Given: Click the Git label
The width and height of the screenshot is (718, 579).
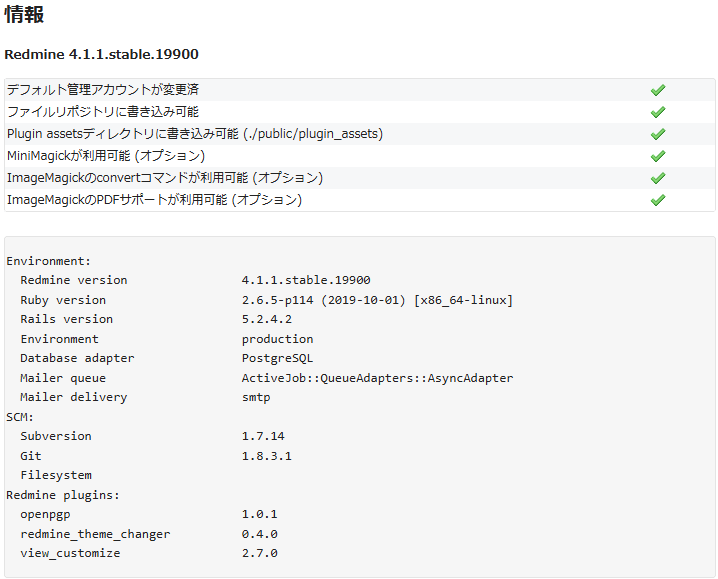Looking at the screenshot, I should (x=31, y=456).
